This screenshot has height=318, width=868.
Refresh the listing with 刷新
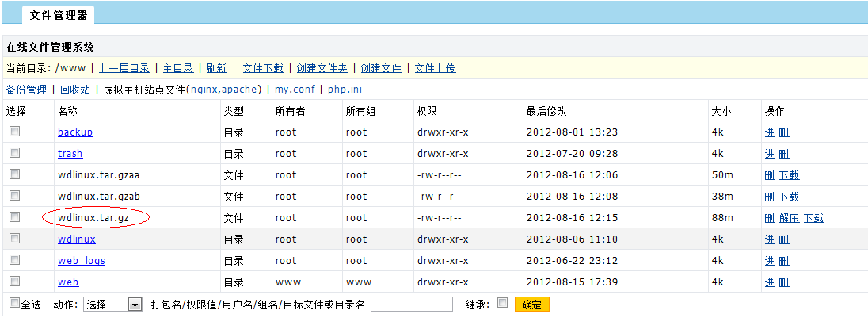click(x=216, y=68)
